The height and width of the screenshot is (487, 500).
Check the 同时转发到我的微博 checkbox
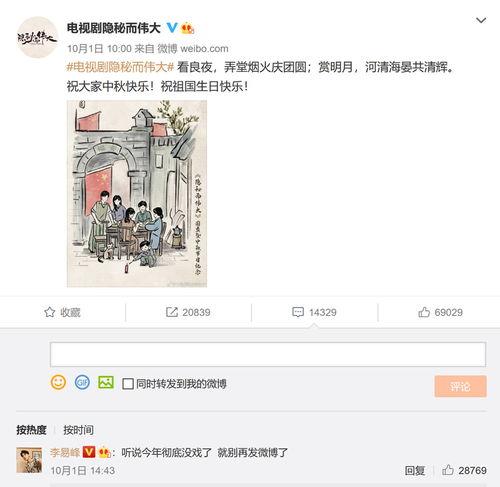pyautogui.click(x=128, y=384)
